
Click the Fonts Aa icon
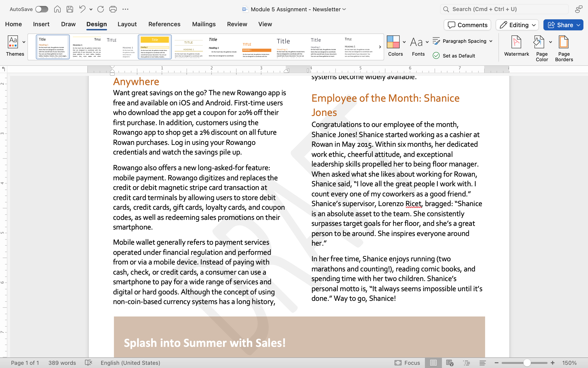416,42
